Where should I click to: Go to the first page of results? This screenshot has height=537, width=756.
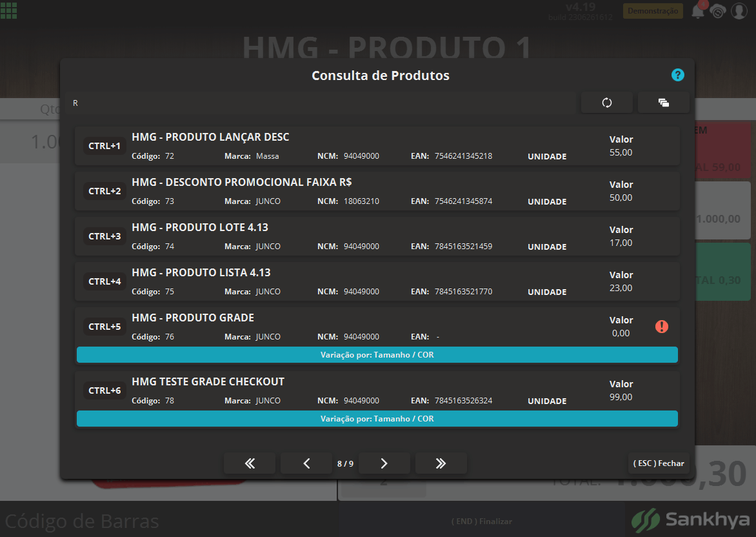click(x=250, y=463)
